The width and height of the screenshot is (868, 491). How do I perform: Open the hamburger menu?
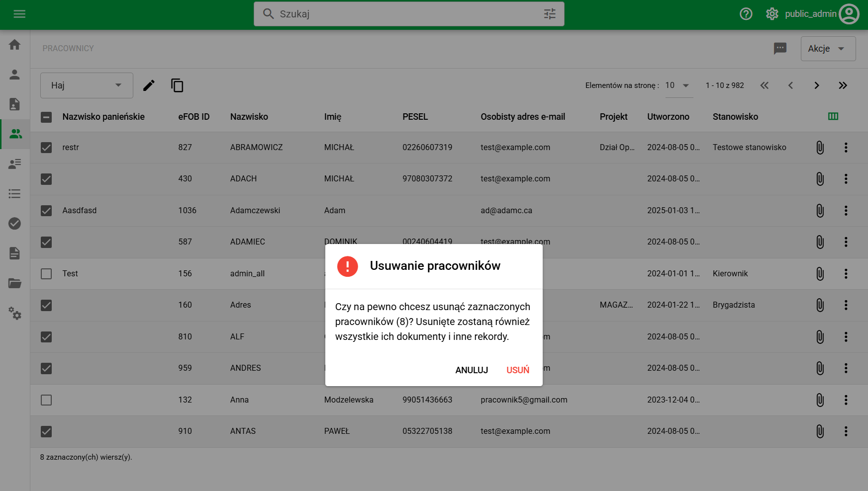19,14
